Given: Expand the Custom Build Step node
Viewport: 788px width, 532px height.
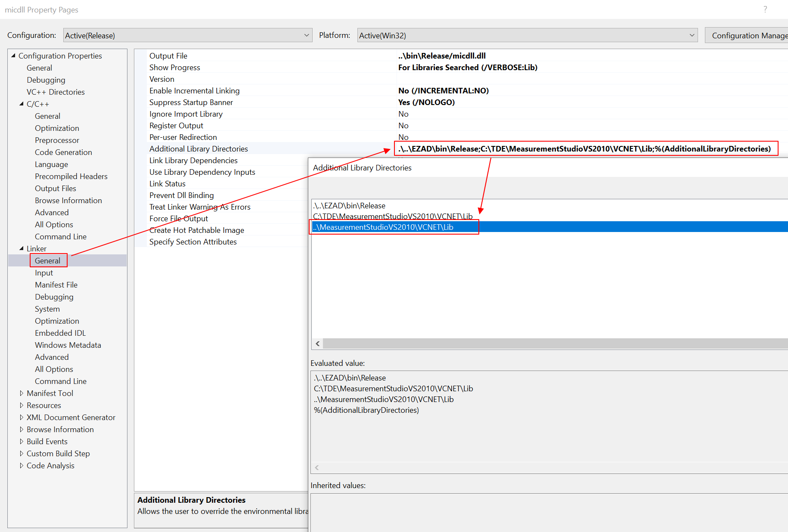Looking at the screenshot, I should (22, 453).
